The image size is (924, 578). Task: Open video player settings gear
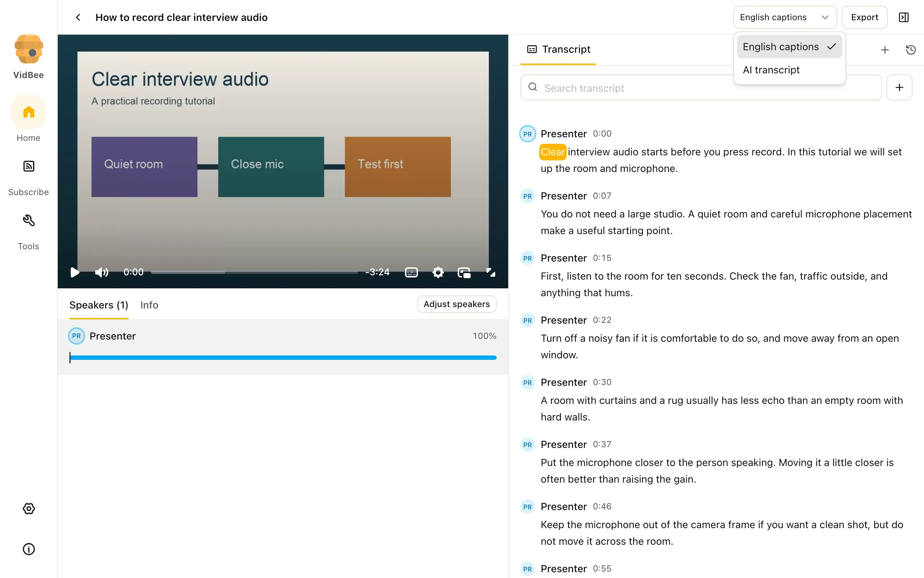tap(438, 272)
